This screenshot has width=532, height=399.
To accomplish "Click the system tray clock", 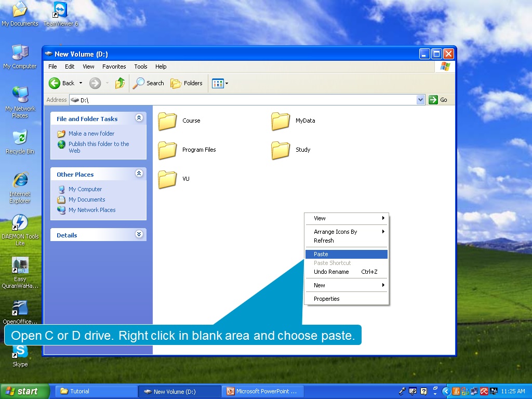I will [x=513, y=392].
